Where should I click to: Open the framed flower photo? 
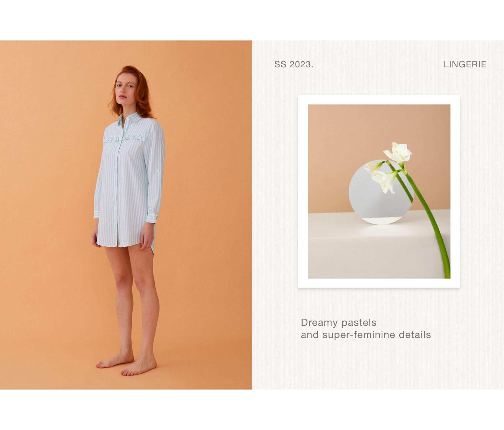[x=379, y=191]
